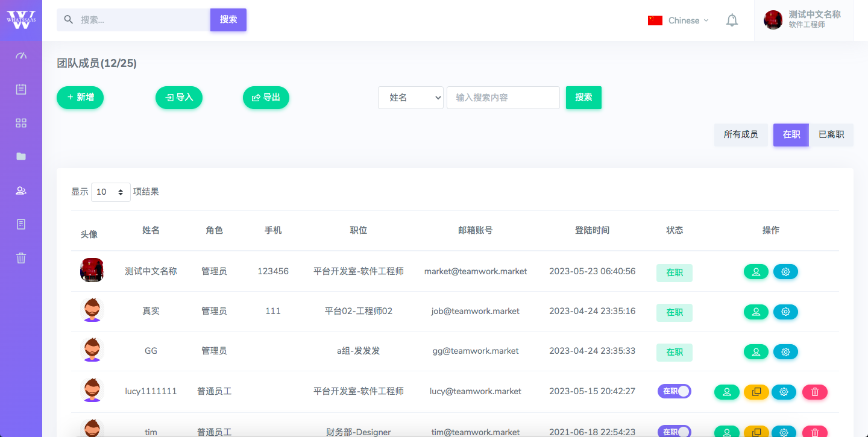The width and height of the screenshot is (868, 437).
Task: Open settings gear for member GG
Action: (x=785, y=351)
